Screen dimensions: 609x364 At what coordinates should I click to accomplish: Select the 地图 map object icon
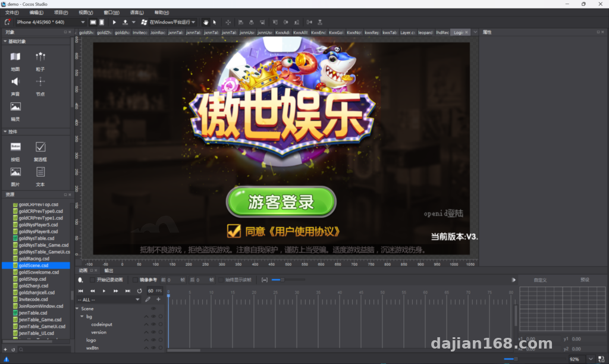15,57
